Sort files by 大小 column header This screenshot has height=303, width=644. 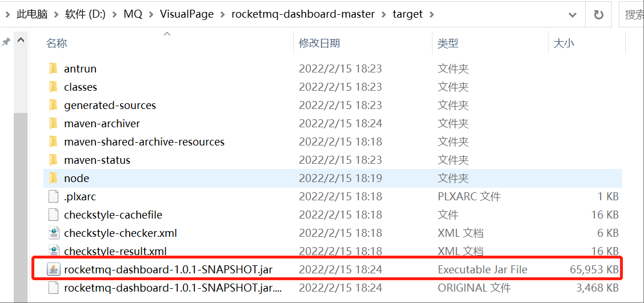coord(564,43)
